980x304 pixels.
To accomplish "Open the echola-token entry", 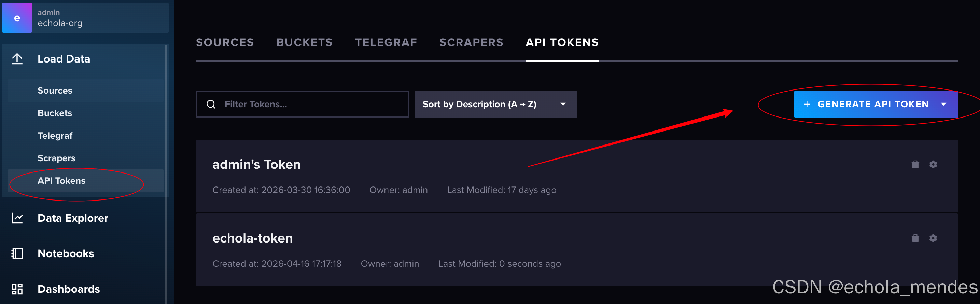I will coord(253,238).
